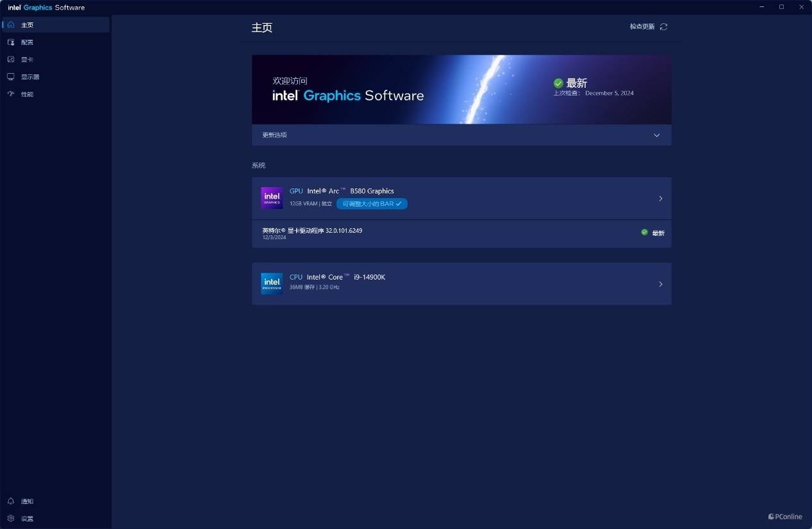Viewport: 812px width, 529px height.
Task: Click the purple Intel Graphics logo
Action: (x=272, y=198)
